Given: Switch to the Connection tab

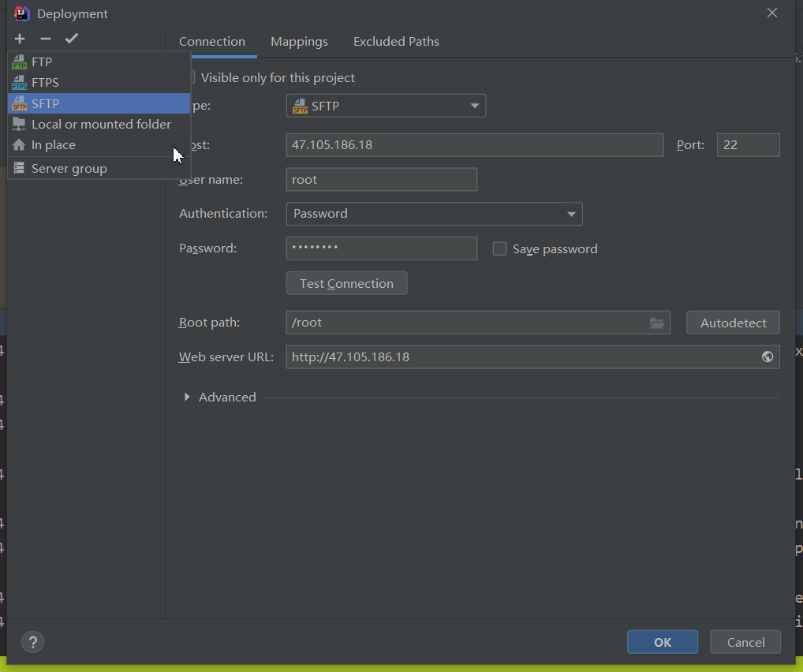Looking at the screenshot, I should [x=212, y=42].
